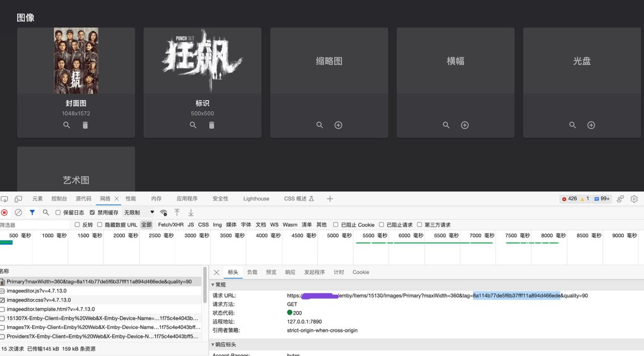
Task: Clear the network request log
Action: point(18,212)
